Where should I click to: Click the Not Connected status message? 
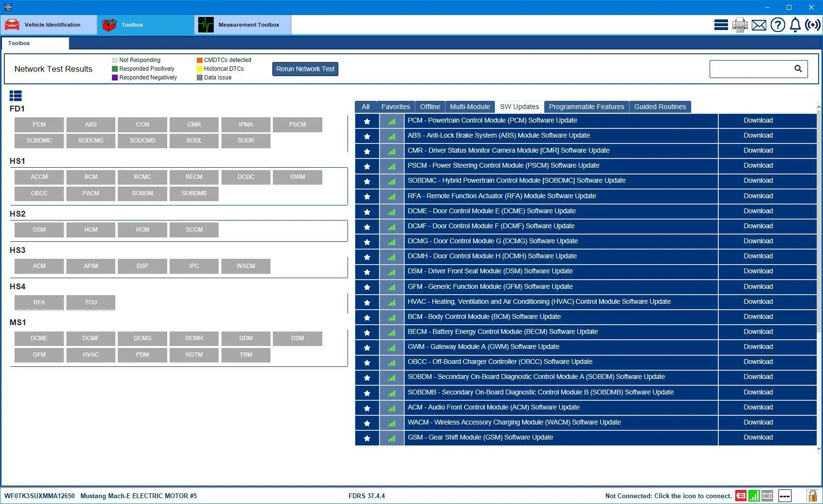click(668, 496)
